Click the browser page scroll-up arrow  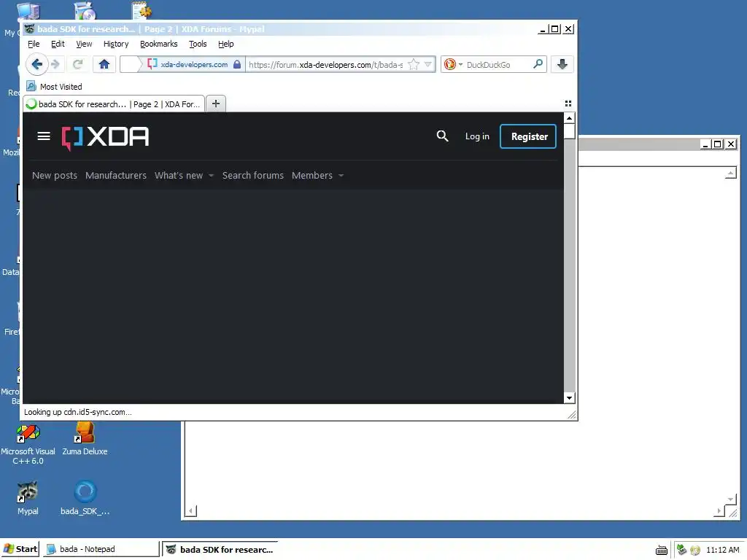point(569,117)
